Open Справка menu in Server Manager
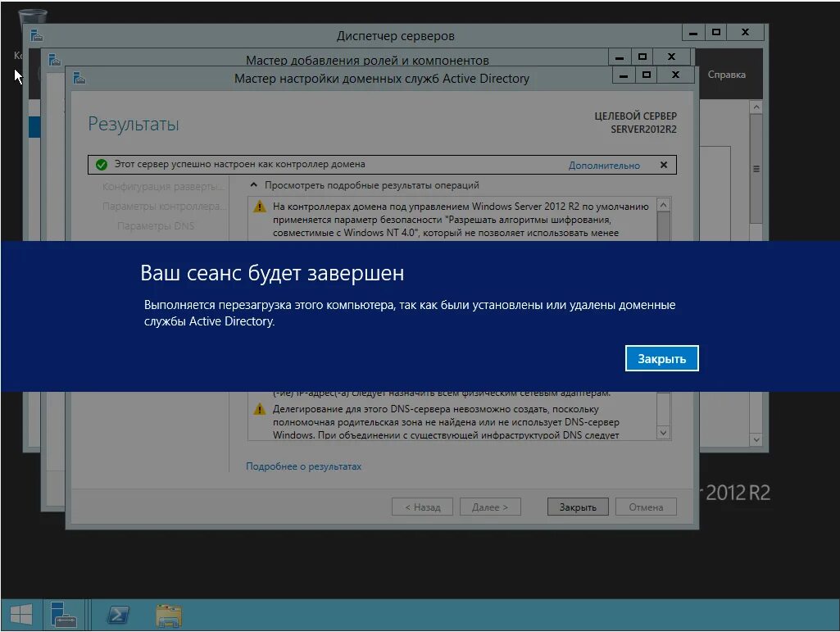840x632 pixels. point(726,75)
